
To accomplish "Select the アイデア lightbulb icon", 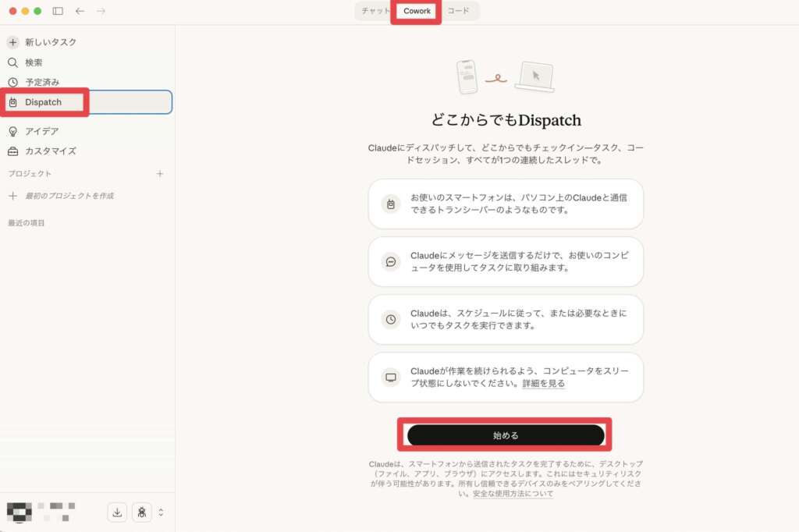I will click(x=12, y=131).
